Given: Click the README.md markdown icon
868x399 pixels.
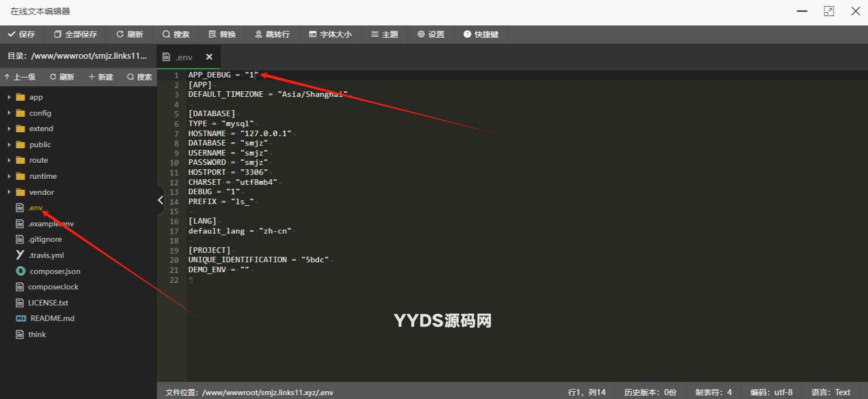Looking at the screenshot, I should [21, 319].
